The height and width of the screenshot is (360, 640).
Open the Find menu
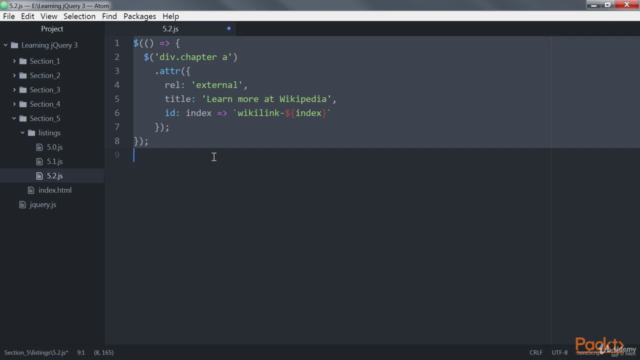click(109, 16)
